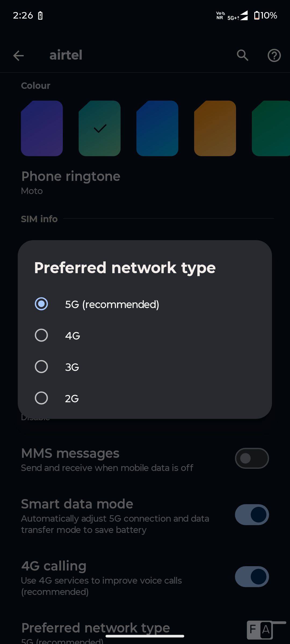Open the help question mark icon
Screen dimensions: 290x644
[x=274, y=56]
